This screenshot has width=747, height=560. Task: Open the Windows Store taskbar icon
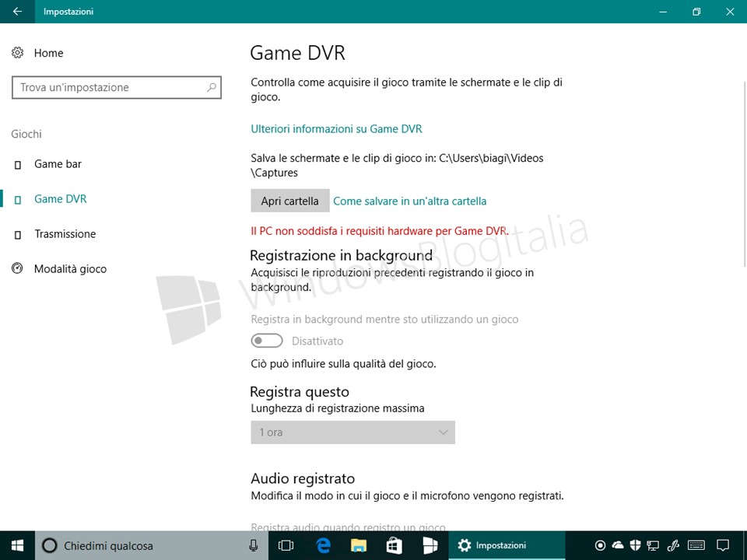point(394,546)
